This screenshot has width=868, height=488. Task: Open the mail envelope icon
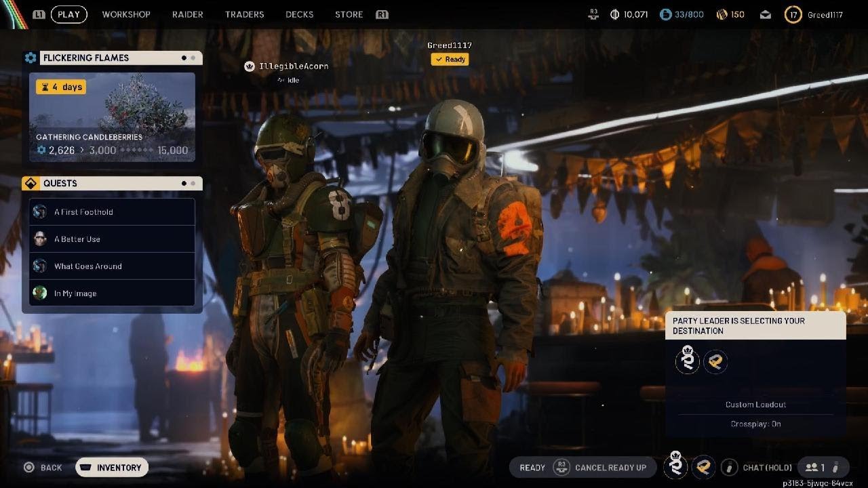(766, 14)
